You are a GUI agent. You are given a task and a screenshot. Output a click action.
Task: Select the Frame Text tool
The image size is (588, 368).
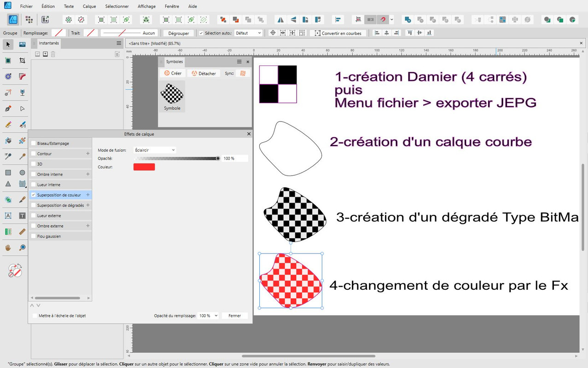pyautogui.click(x=22, y=216)
